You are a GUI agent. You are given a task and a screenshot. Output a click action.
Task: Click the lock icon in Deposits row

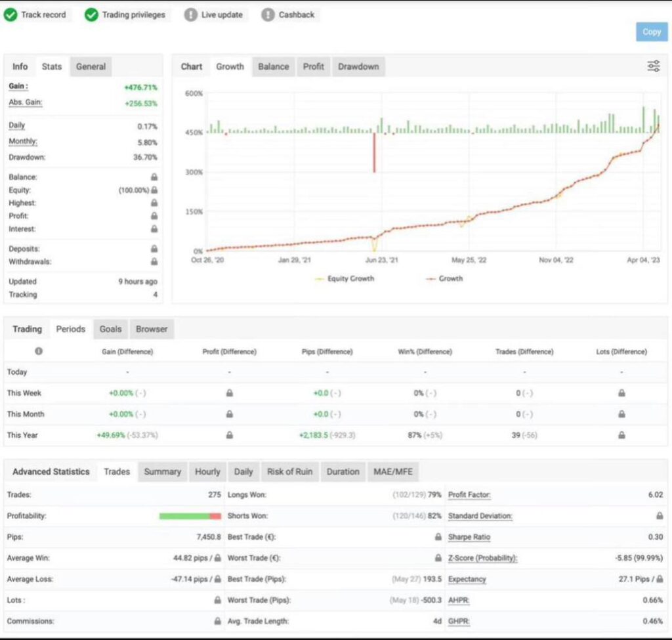pos(154,249)
